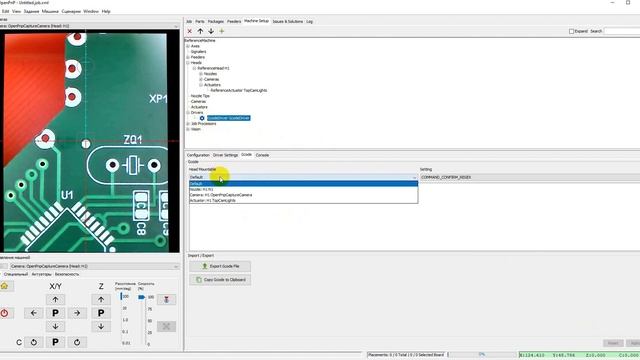Screen dimensions: 640x360
Task: Click the Z park P button
Action: [101, 313]
